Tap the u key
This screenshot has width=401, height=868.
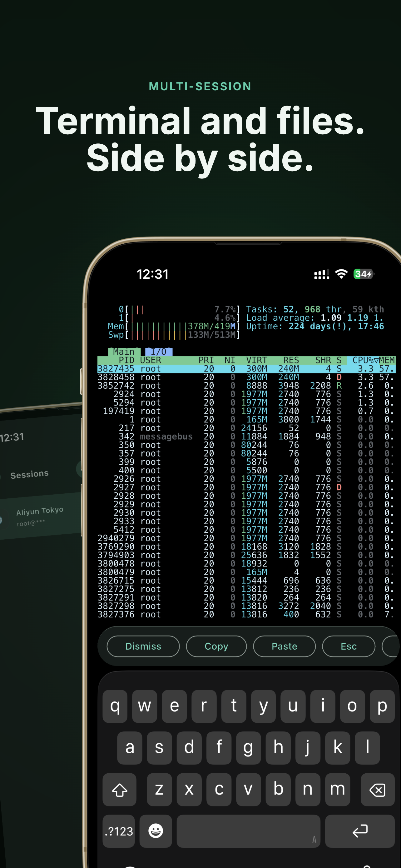tap(293, 706)
